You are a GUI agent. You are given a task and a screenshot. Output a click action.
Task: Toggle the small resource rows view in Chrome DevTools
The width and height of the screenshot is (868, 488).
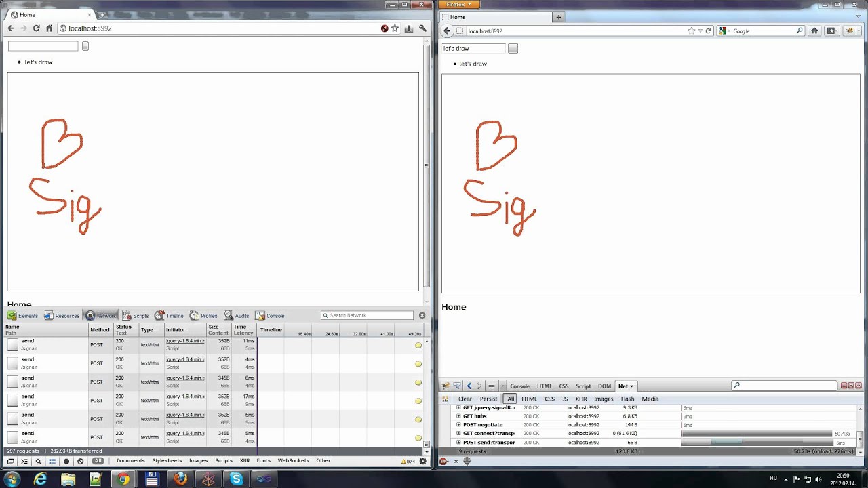52,461
